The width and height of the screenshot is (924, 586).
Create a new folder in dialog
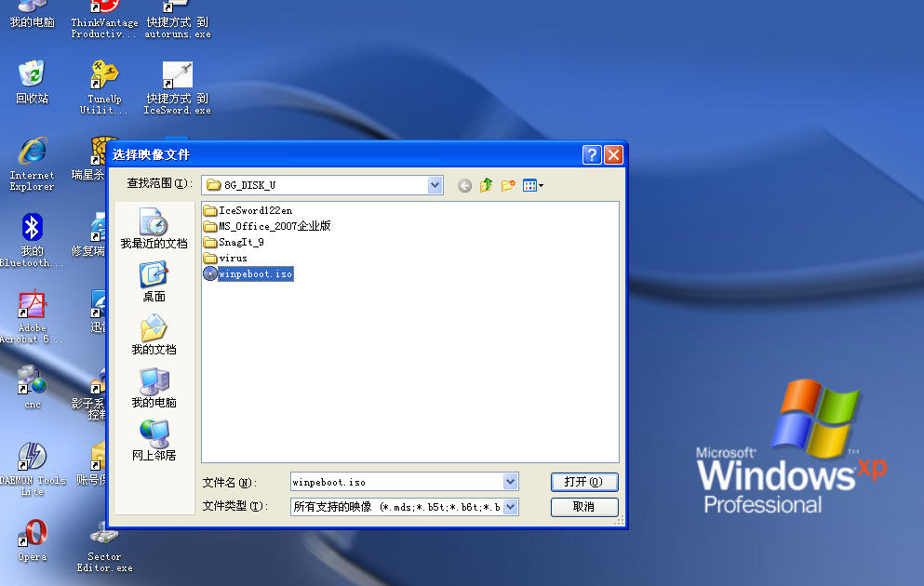[508, 185]
